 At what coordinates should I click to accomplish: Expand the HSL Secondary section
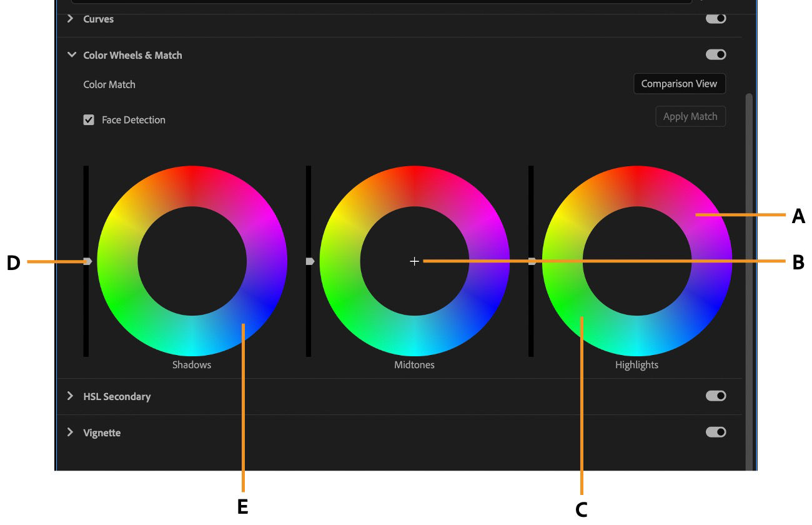tap(71, 396)
